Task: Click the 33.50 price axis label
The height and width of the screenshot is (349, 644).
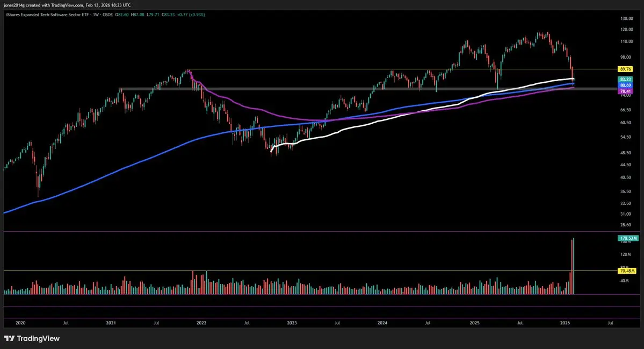Action: point(626,203)
